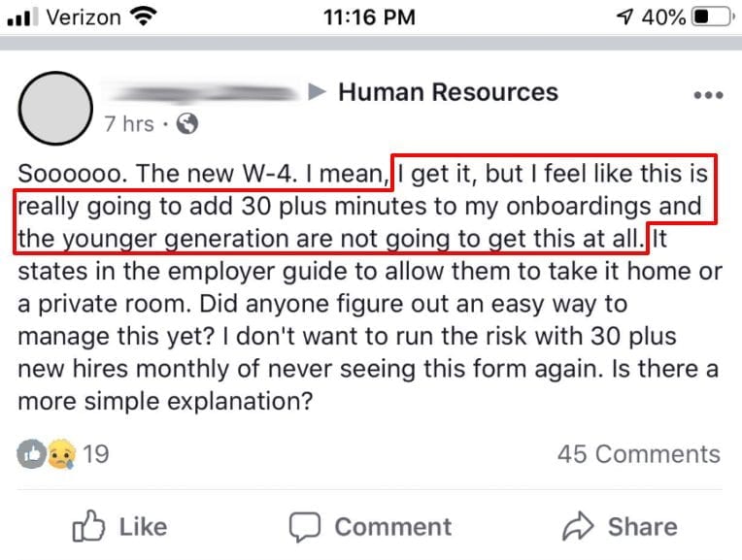Tap the arrow triangle between name and group

point(317,92)
